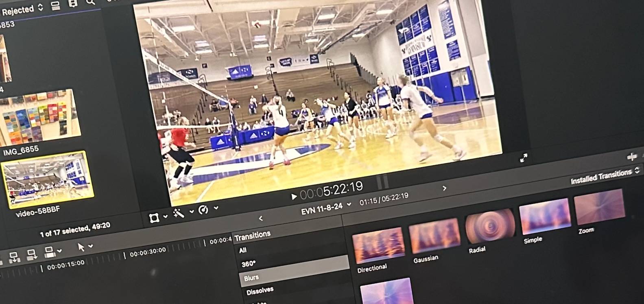Select All in Transitions categories
The width and height of the screenshot is (644, 304).
(x=243, y=250)
